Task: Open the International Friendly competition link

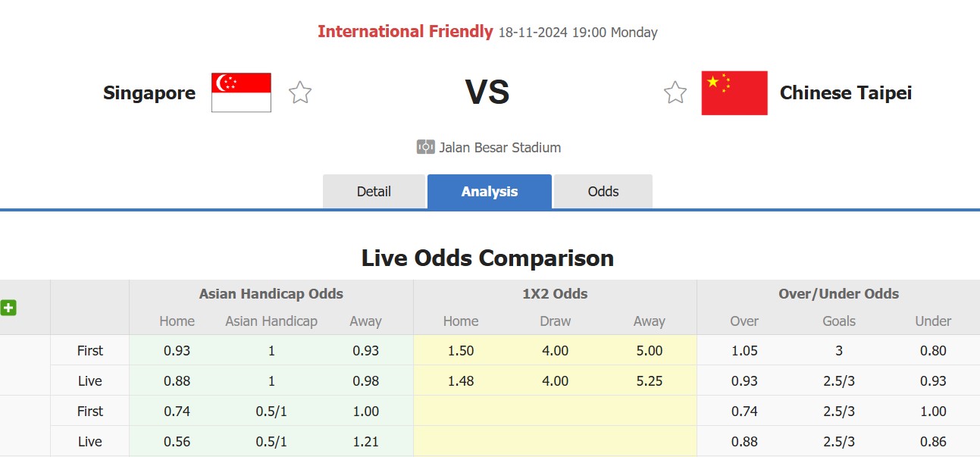Action: 405,31
